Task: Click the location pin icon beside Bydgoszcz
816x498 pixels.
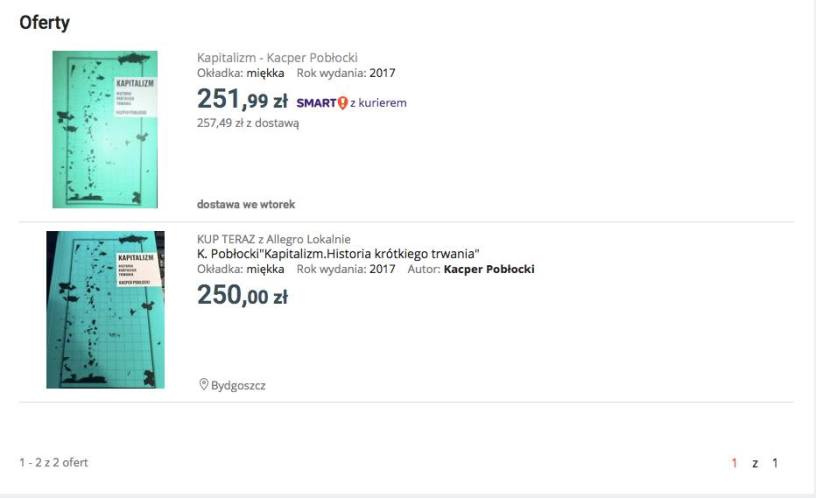Action: 203,384
